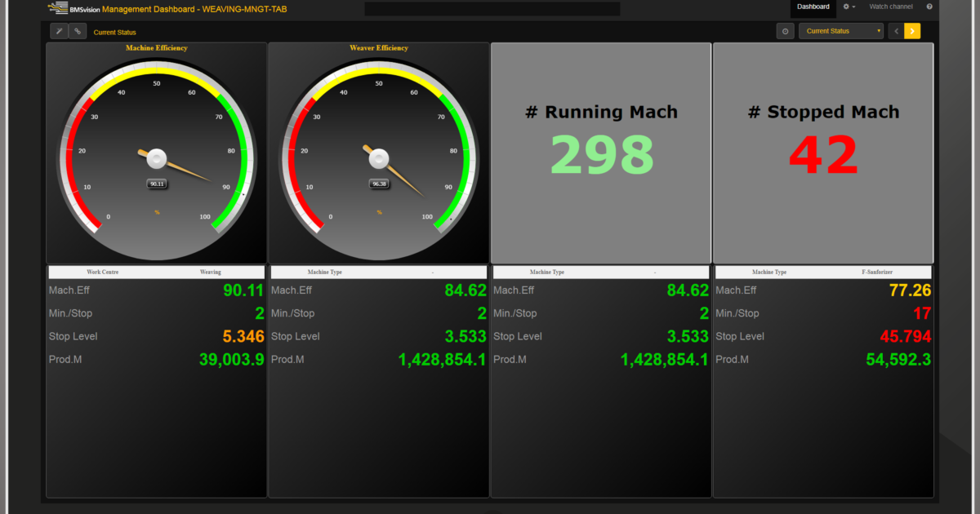Click the link icon in the toolbar

[x=78, y=31]
